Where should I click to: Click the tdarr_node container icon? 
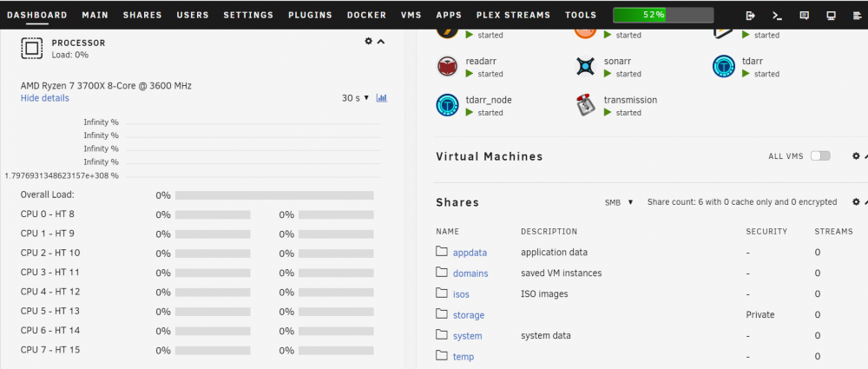pos(447,105)
